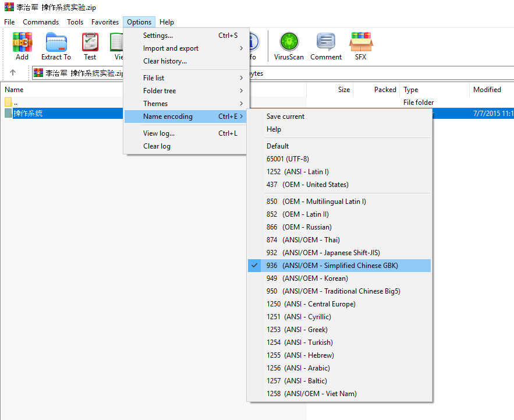This screenshot has height=420, width=514.
Task: Select 874 (ANSI/OEM - Thai) encoding
Action: pos(339,240)
